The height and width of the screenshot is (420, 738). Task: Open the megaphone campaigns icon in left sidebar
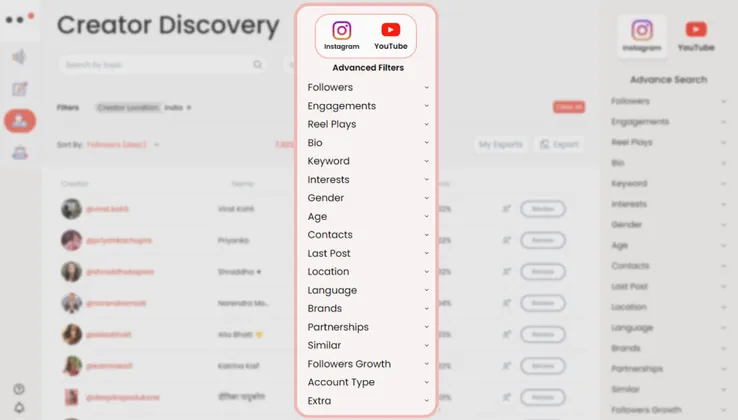click(x=19, y=57)
